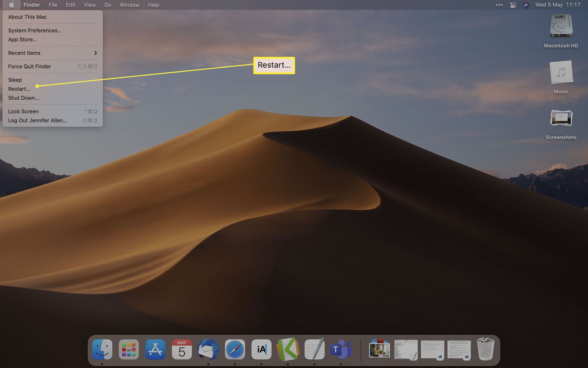
Task: Launch Launchpad from the Dock
Action: pyautogui.click(x=129, y=349)
